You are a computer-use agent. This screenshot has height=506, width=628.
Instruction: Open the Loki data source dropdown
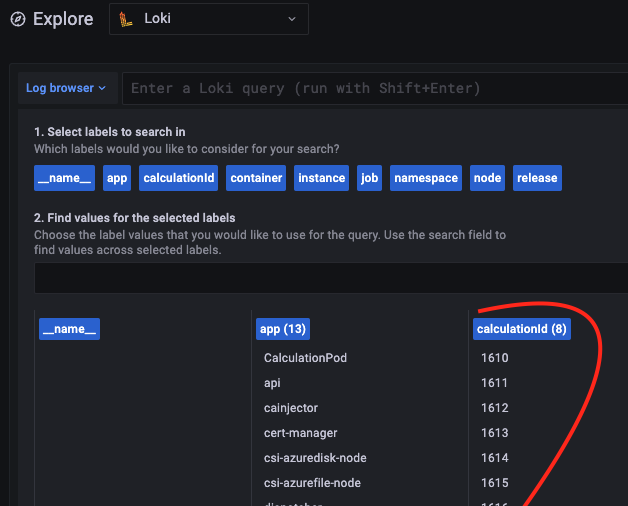tap(209, 19)
